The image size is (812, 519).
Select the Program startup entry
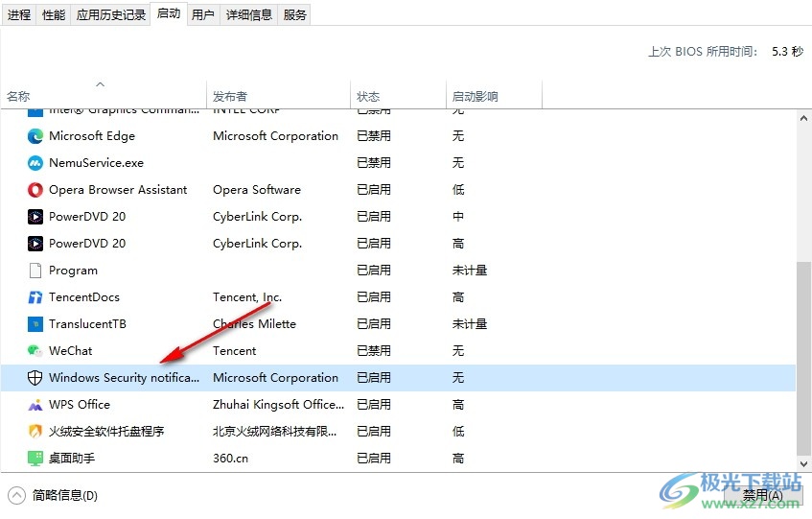coord(73,271)
